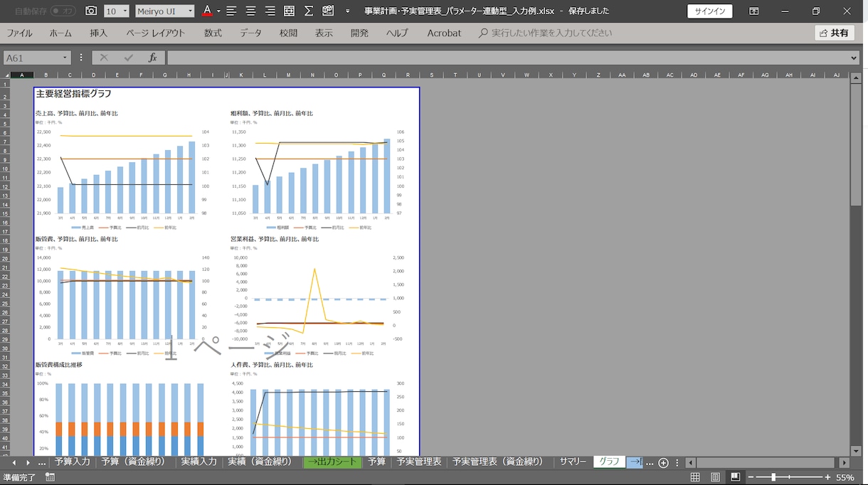The image size is (868, 485).
Task: Center text using quick access toolbar icon
Action: (x=250, y=11)
